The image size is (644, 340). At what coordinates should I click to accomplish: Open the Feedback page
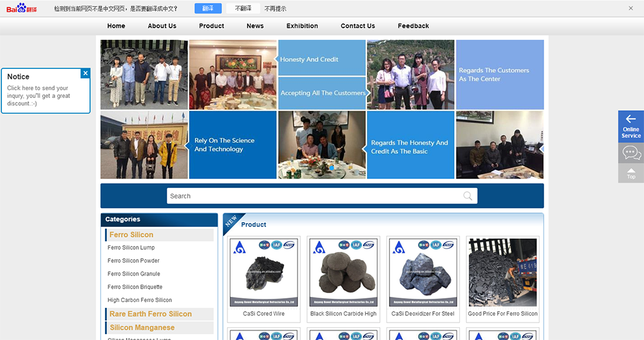click(413, 26)
